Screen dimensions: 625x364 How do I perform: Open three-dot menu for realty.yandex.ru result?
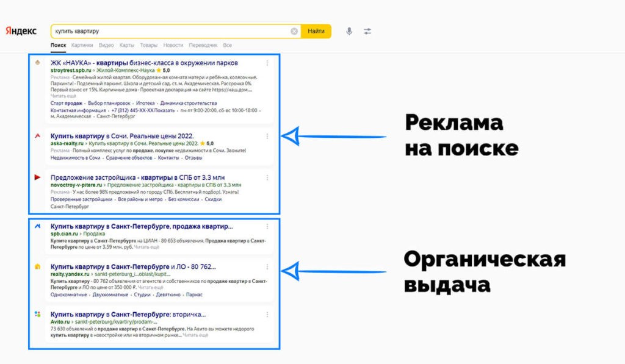pos(267,267)
